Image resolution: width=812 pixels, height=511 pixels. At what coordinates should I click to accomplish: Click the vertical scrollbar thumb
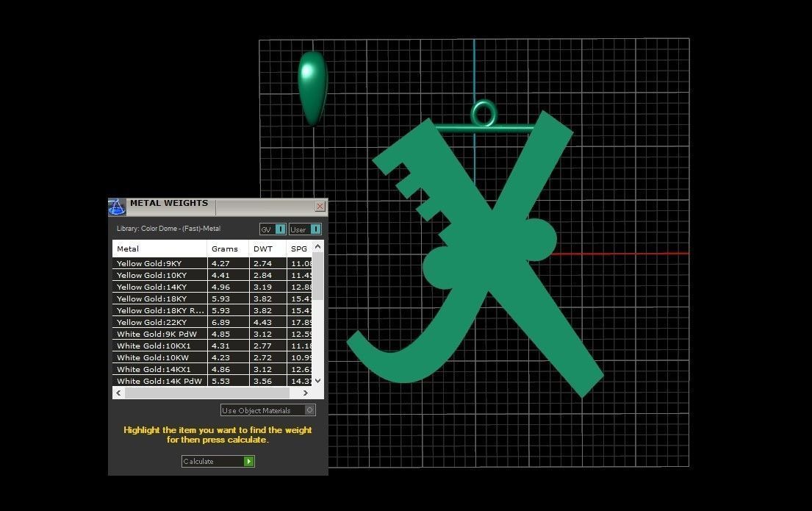point(318,276)
